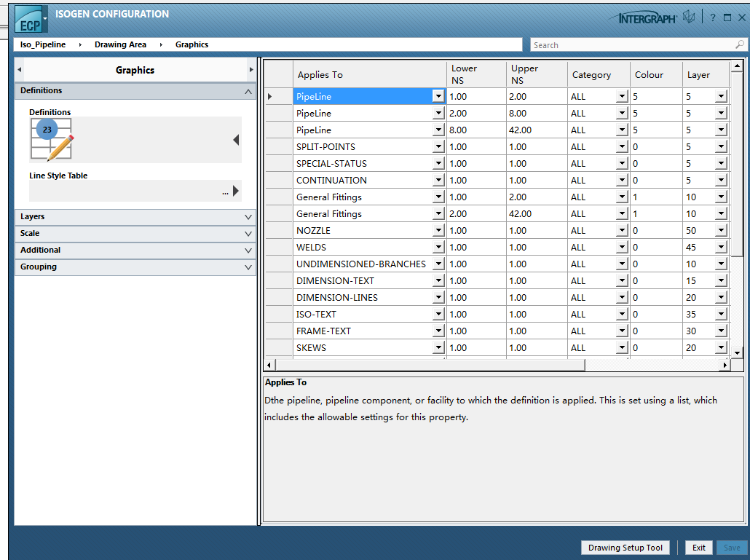Click the right arrow in Line Style Table
This screenshot has height=560, width=750.
coord(236,191)
